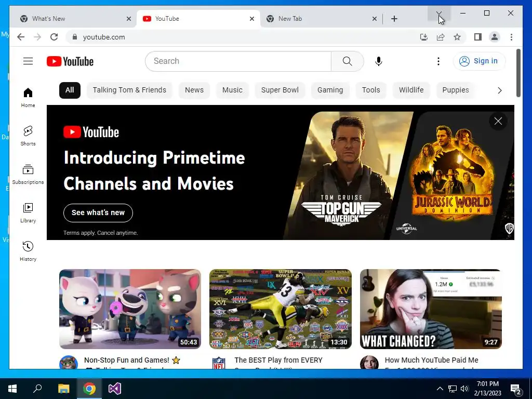Click the page vertical scrollbar
532x399 pixels.
(518, 73)
